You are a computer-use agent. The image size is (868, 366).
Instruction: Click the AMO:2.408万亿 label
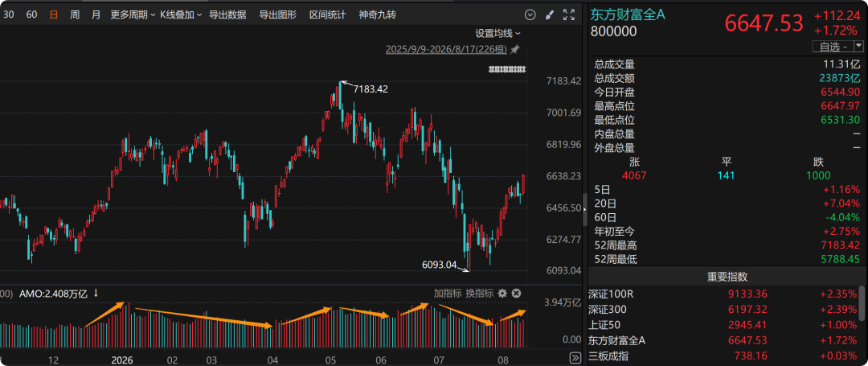(54, 293)
